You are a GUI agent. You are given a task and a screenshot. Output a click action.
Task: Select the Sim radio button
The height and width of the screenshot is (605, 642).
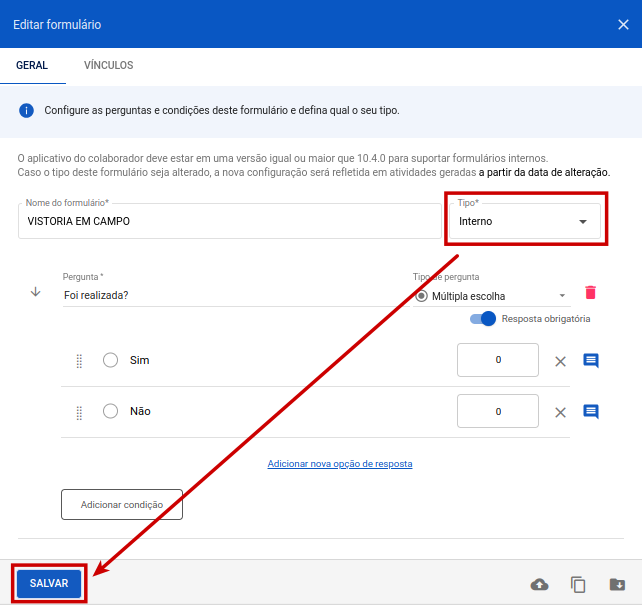tap(111, 360)
